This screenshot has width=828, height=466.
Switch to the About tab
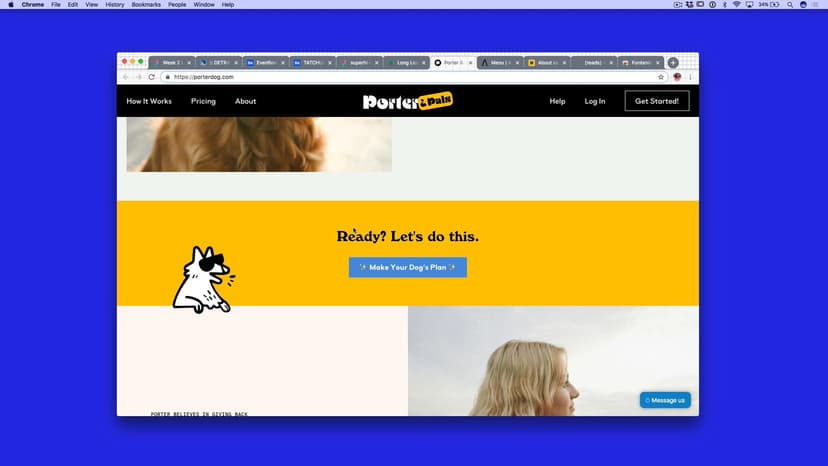tap(547, 62)
